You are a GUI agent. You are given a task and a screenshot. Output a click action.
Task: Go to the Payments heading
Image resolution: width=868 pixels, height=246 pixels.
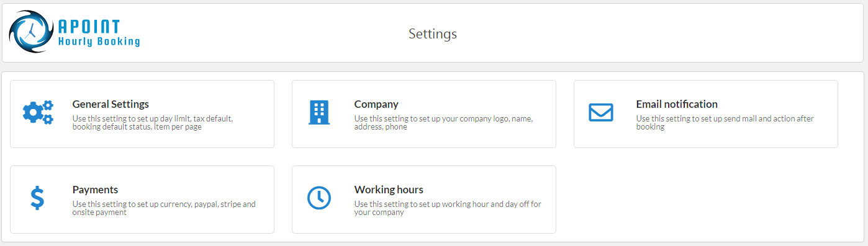click(x=95, y=190)
